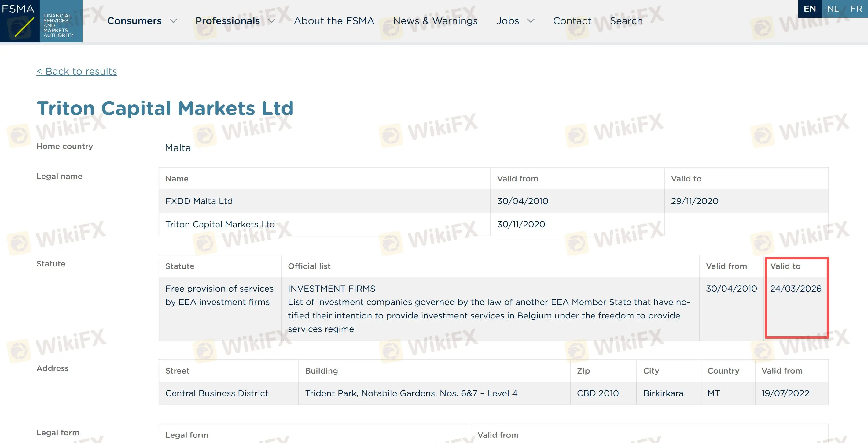Expand the Consumers menu chevron
Viewport: 868px width, 443px height.
tap(173, 21)
